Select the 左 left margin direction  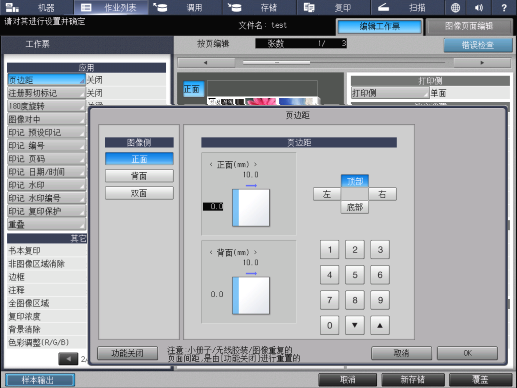point(327,194)
